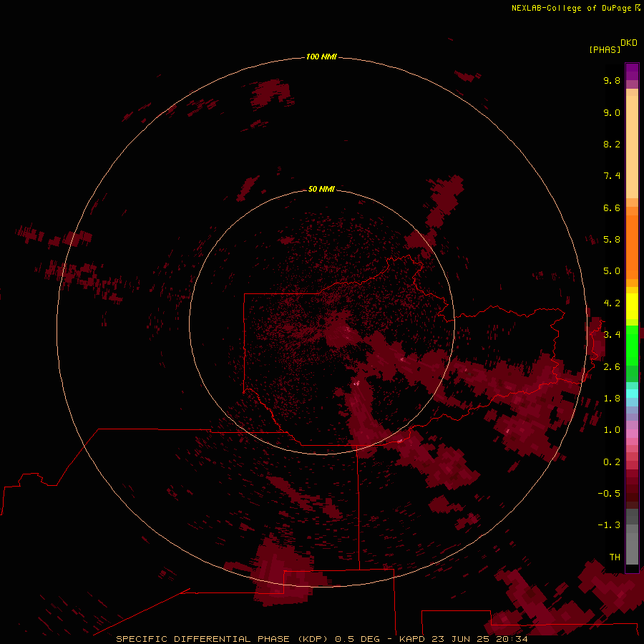Screen dimensions: 644x644
Task: Click the 100 NMI range ring label
Action: [321, 57]
